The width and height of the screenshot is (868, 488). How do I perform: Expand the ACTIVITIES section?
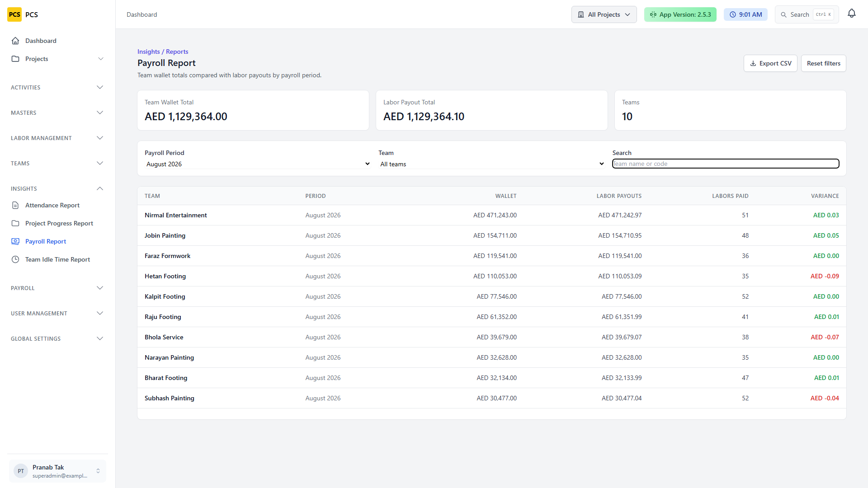57,87
